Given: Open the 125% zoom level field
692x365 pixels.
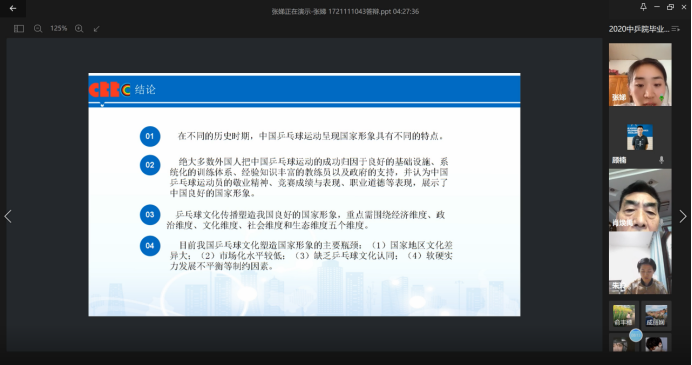Looking at the screenshot, I should tap(58, 28).
